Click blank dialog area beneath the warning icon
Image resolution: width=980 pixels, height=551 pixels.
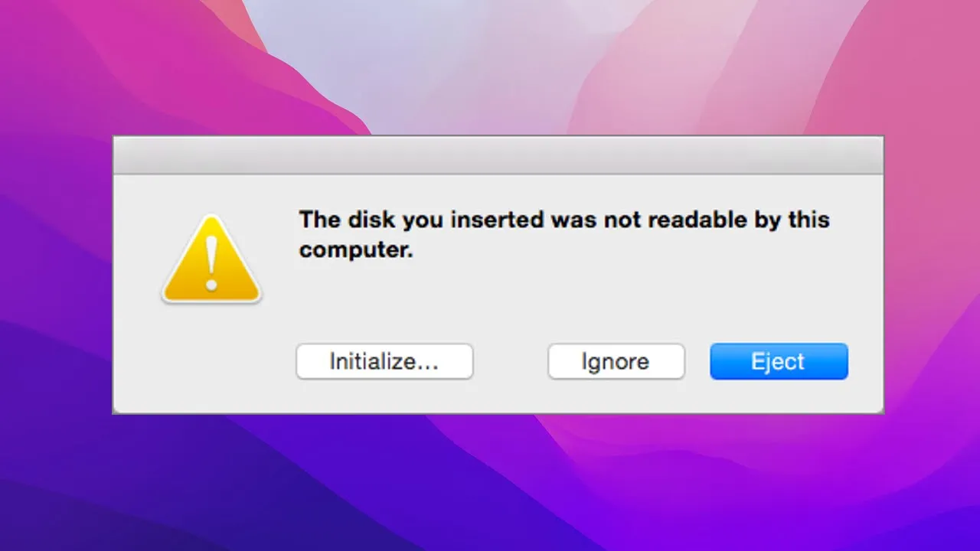(211, 356)
